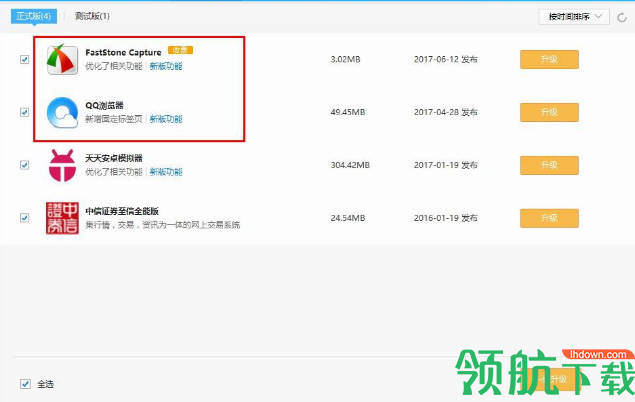Open 新版功能 link for 天天安卓模拟器
Viewport: 635px width, 402px height.
[166, 172]
